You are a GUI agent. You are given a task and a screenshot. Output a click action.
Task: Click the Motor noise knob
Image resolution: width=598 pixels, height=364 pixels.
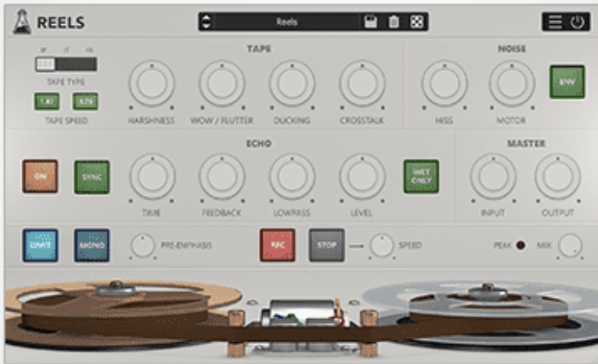pyautogui.click(x=512, y=83)
